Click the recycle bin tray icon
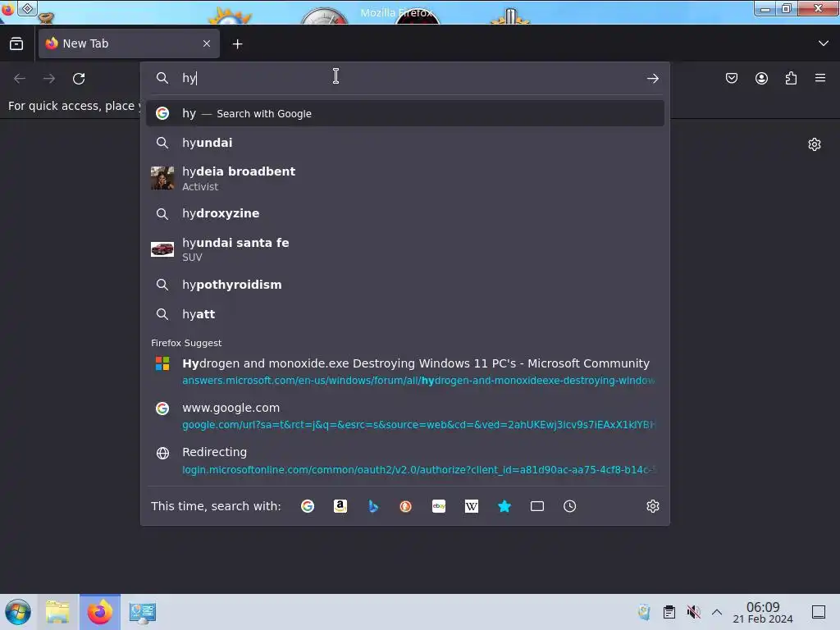 click(x=645, y=612)
